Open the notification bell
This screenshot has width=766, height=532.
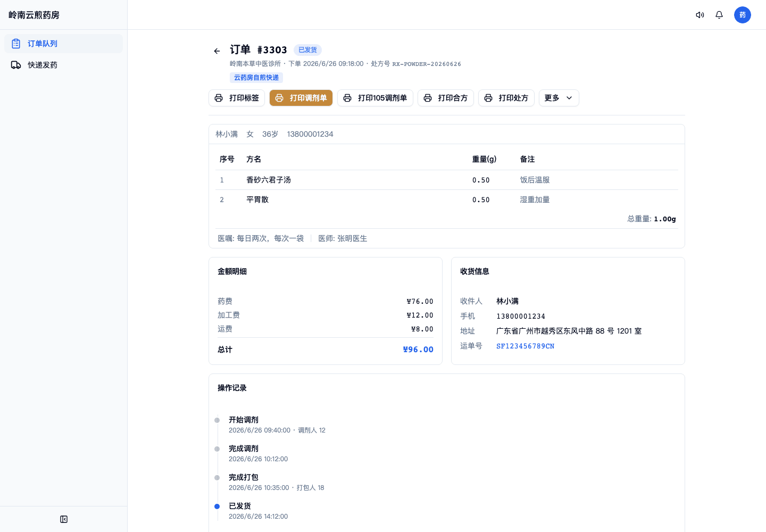point(719,15)
